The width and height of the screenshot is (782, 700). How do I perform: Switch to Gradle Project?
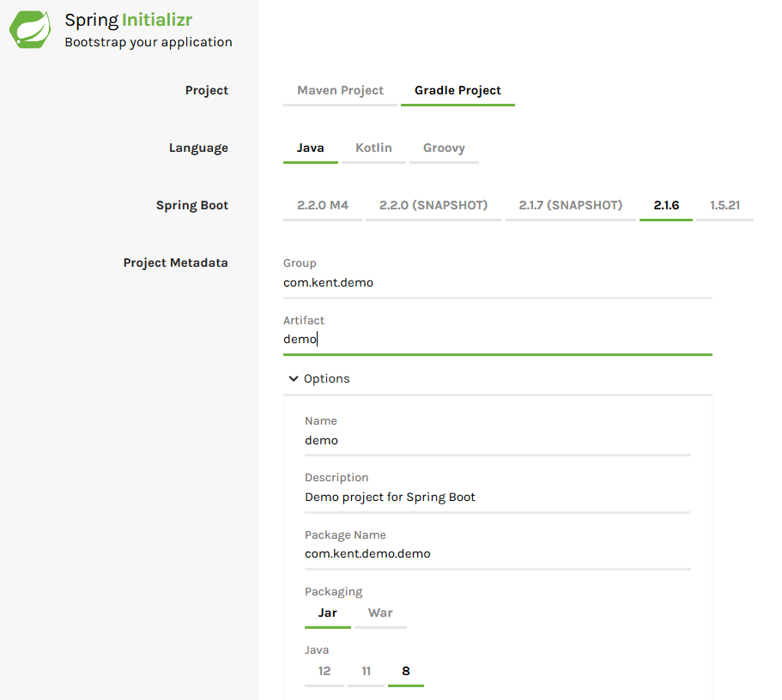[458, 90]
